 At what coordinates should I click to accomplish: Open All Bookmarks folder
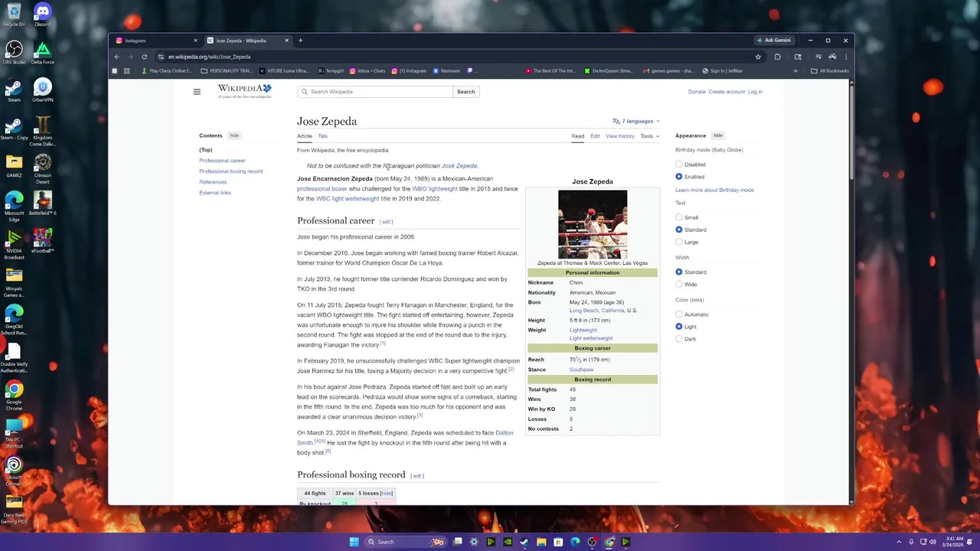(x=830, y=71)
